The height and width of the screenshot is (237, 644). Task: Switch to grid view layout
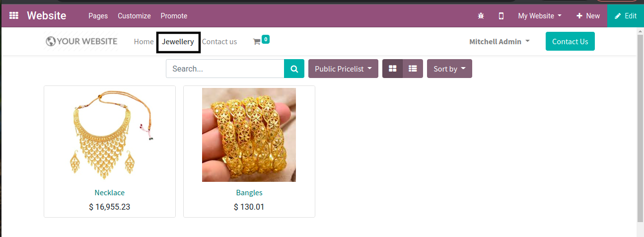392,69
